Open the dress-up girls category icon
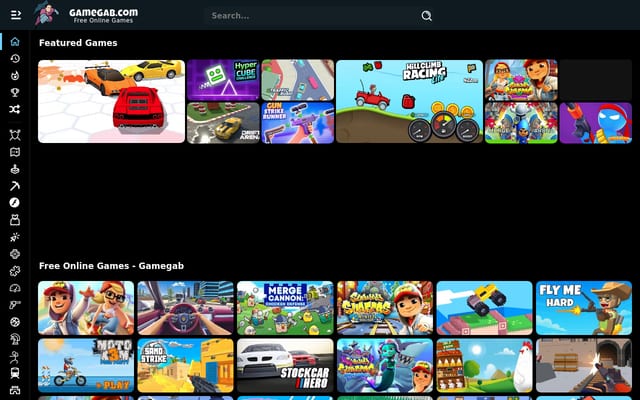The height and width of the screenshot is (400, 640). (15, 220)
